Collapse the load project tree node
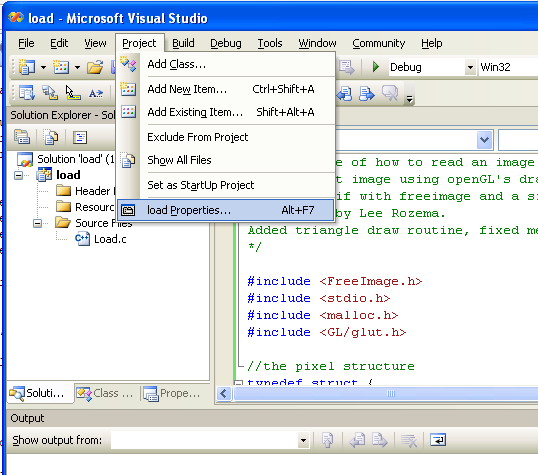The image size is (538, 475). (19, 175)
